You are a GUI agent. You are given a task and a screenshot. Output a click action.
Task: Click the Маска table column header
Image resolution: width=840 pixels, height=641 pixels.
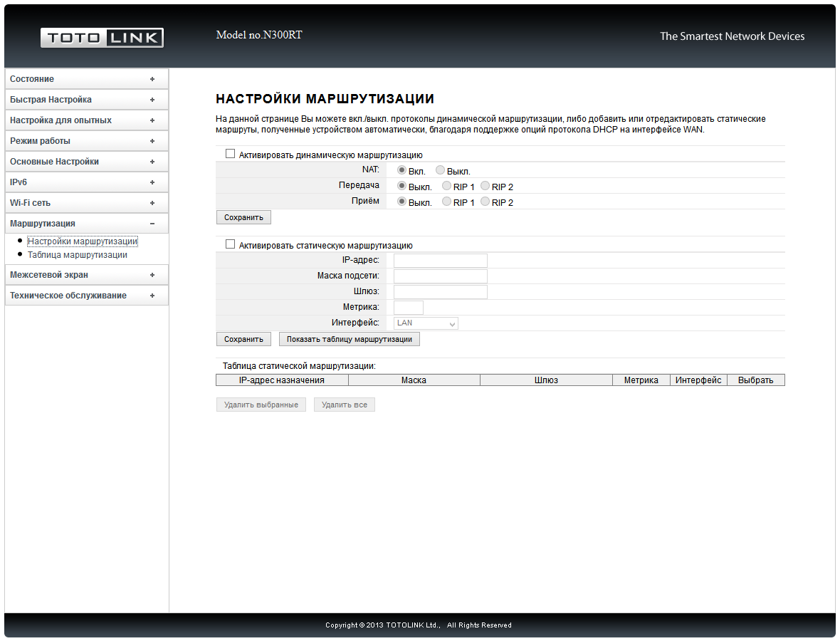414,380
